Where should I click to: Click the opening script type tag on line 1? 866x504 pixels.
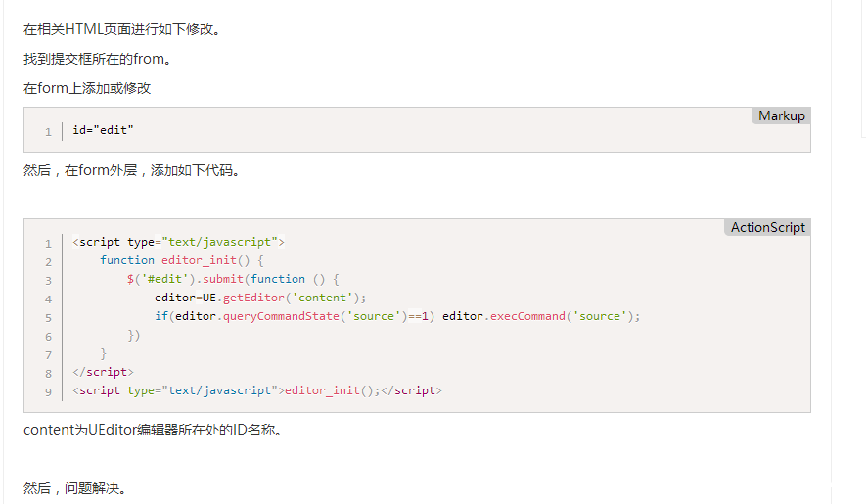(x=178, y=242)
